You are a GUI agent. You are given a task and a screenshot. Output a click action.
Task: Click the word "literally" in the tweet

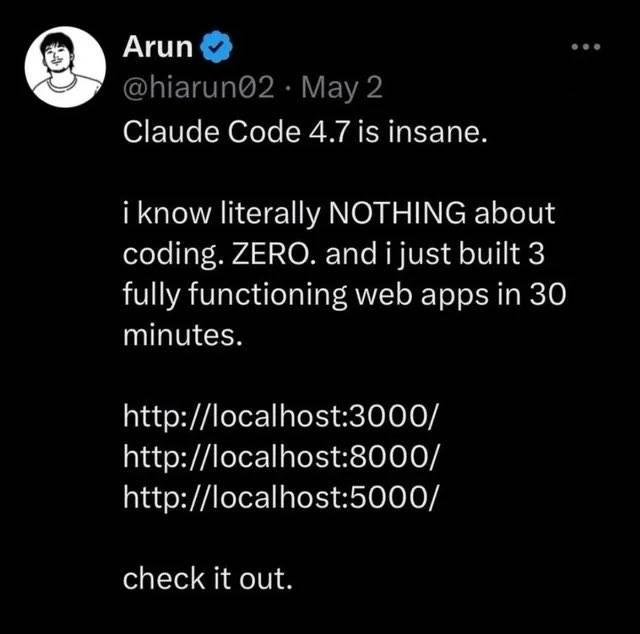pos(270,214)
